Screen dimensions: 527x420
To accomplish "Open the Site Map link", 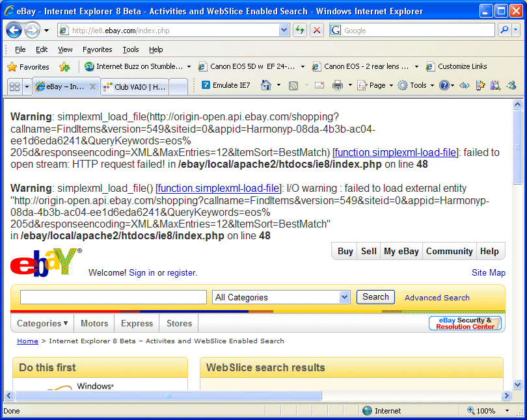I will [x=489, y=272].
